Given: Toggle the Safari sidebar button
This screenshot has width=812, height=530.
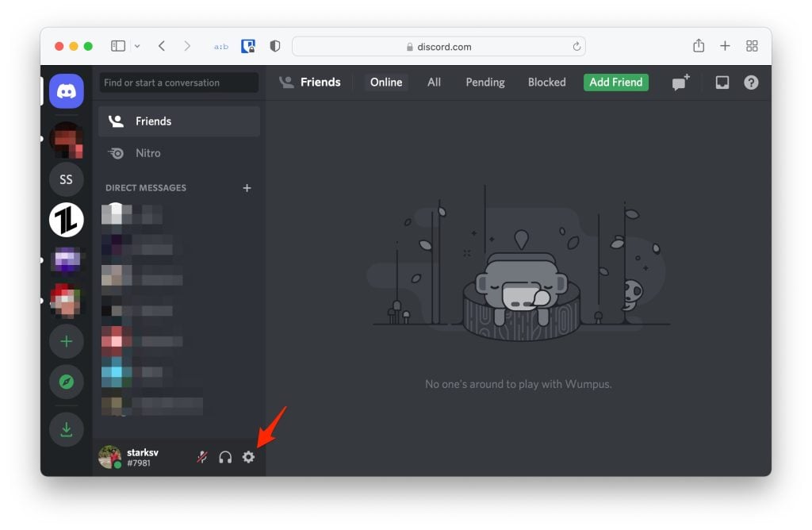Looking at the screenshot, I should [118, 46].
